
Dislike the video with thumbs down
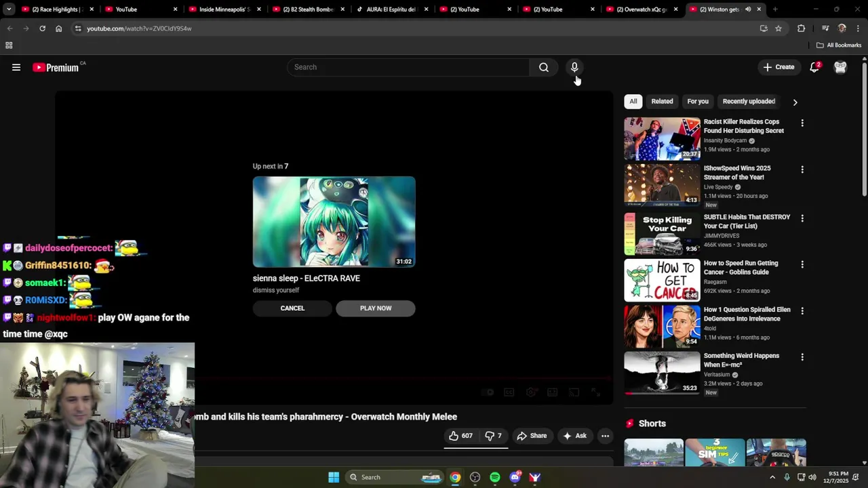tap(493, 436)
